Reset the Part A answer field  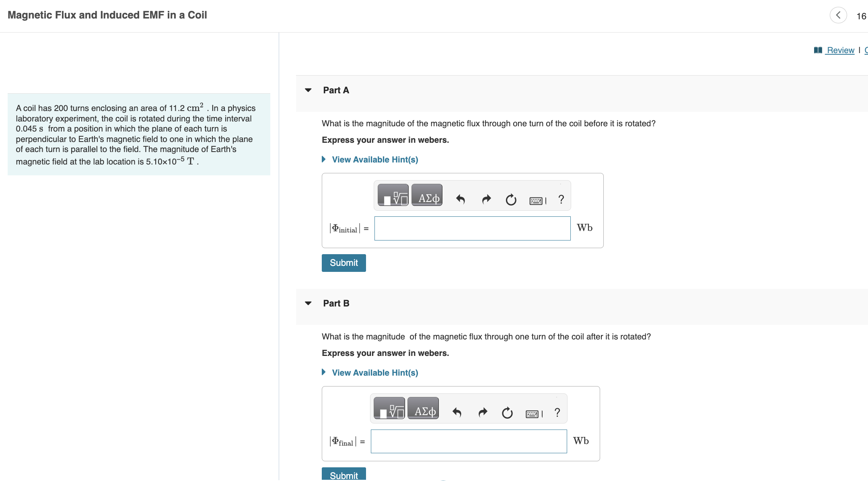(511, 199)
